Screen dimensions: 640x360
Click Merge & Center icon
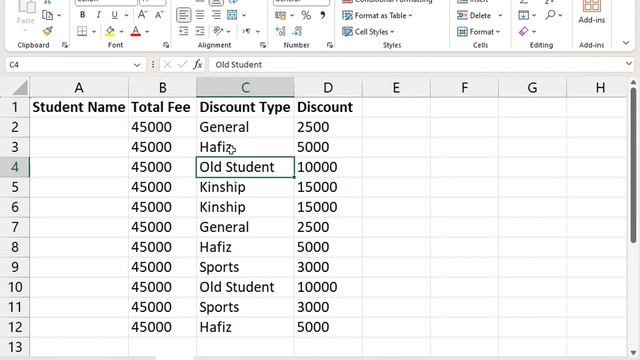click(232, 15)
